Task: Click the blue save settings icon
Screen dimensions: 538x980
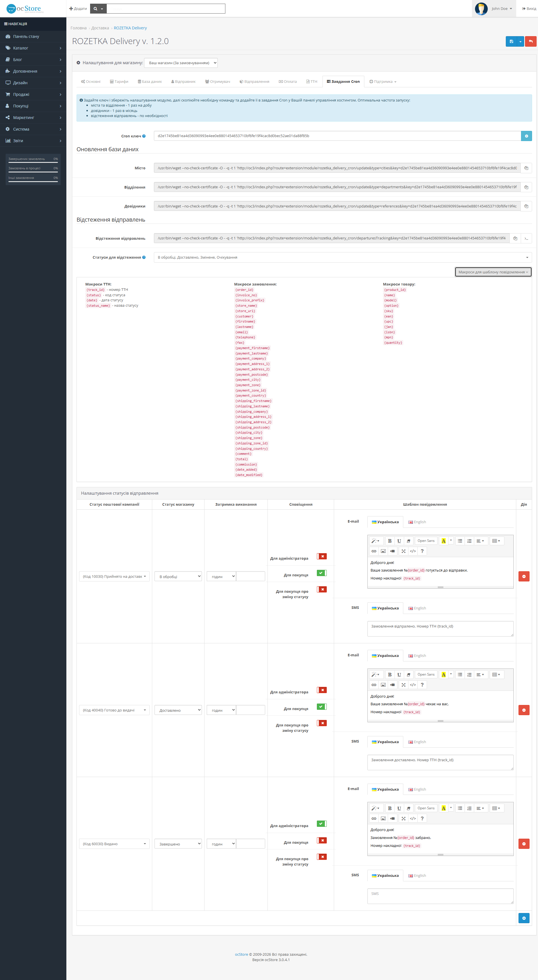Action: coord(511,42)
